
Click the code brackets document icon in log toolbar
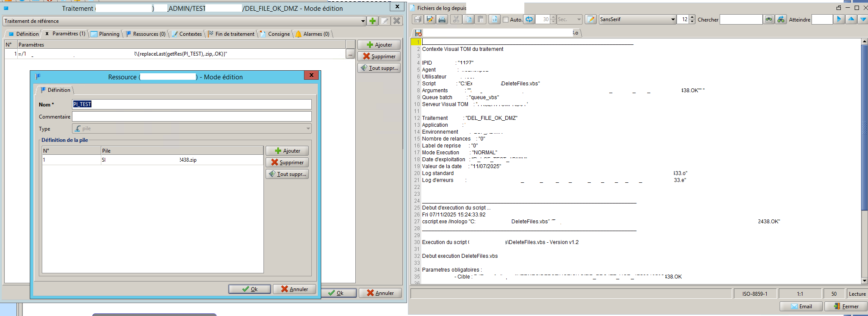click(495, 19)
